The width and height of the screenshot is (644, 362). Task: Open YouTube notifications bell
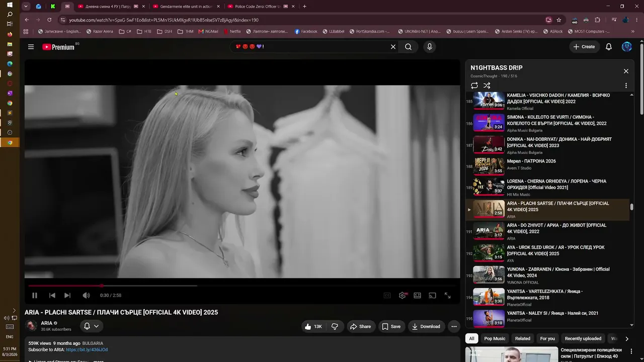(609, 47)
